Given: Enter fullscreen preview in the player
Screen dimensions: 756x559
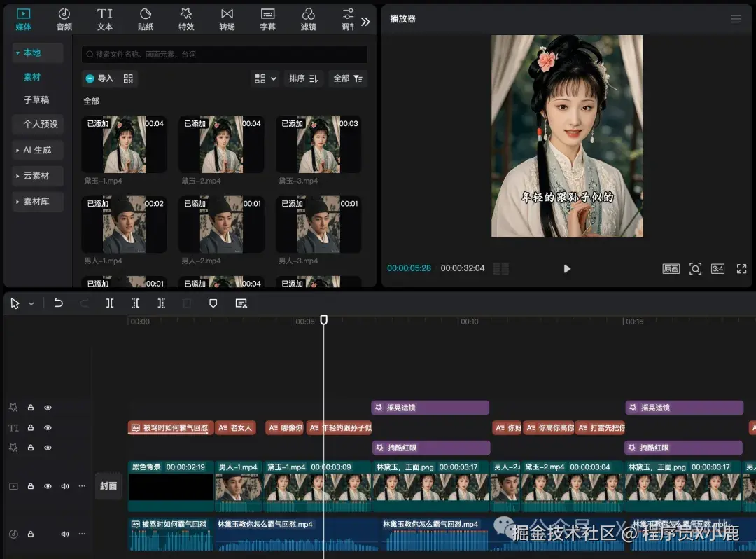Looking at the screenshot, I should pyautogui.click(x=741, y=269).
